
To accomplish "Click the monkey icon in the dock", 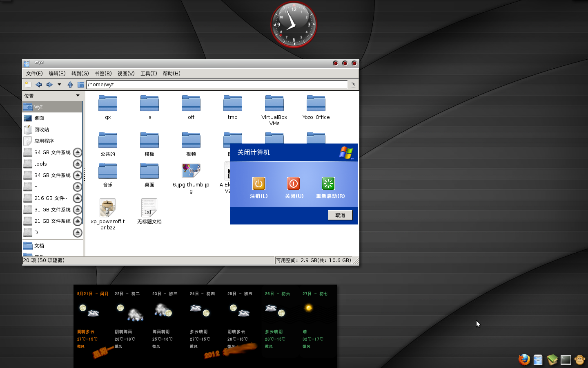I will (x=580, y=360).
